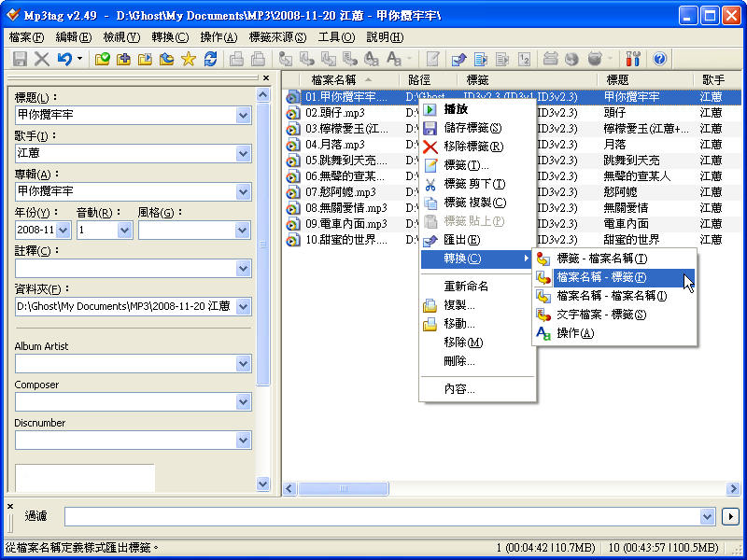Click the blue Undo arrow icon

64,59
